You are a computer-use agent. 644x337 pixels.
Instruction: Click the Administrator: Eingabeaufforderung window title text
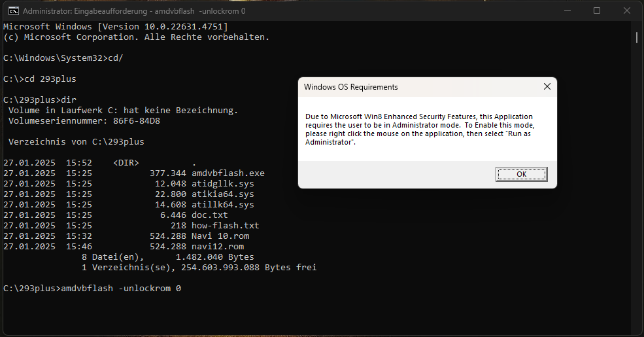(134, 11)
